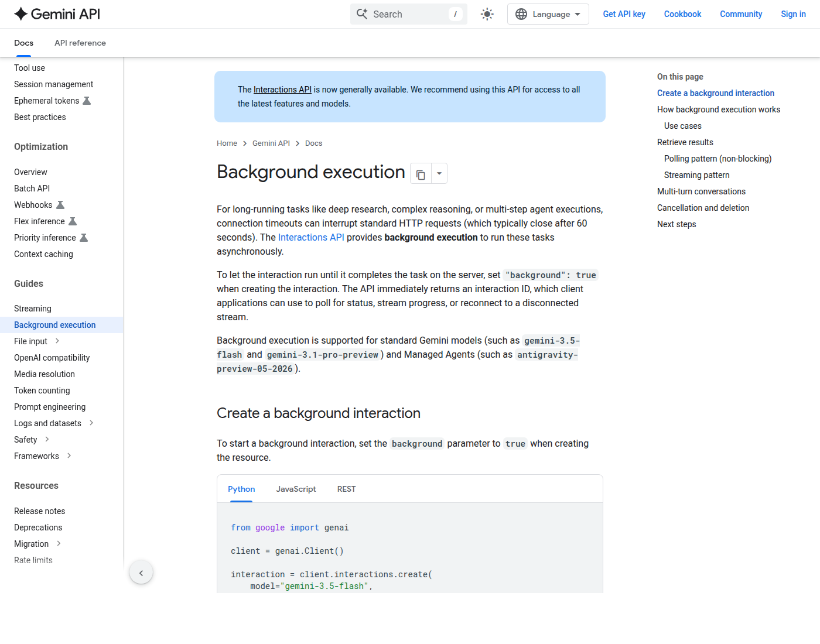Open Batch API in sidebar
820x644 pixels.
point(32,189)
